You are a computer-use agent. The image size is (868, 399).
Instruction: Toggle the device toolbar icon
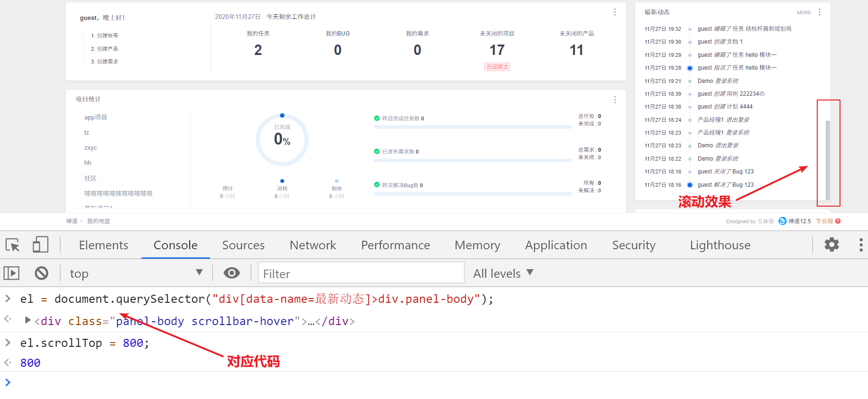pyautogui.click(x=40, y=245)
